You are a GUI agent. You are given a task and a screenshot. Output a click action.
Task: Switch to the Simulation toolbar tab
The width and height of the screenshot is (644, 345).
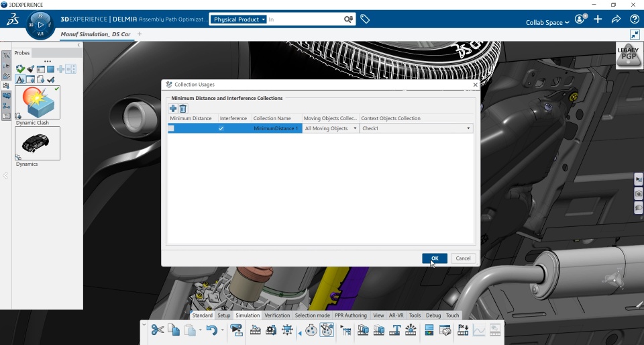click(x=248, y=315)
